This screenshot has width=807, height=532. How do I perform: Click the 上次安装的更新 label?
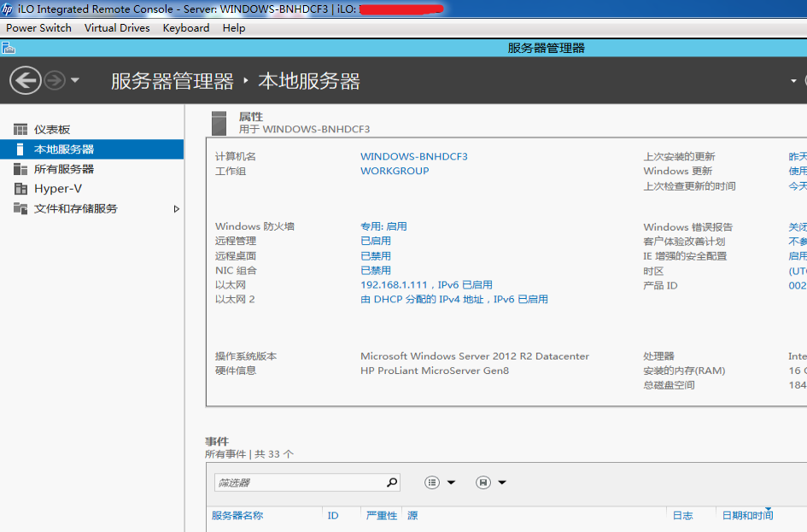point(679,156)
